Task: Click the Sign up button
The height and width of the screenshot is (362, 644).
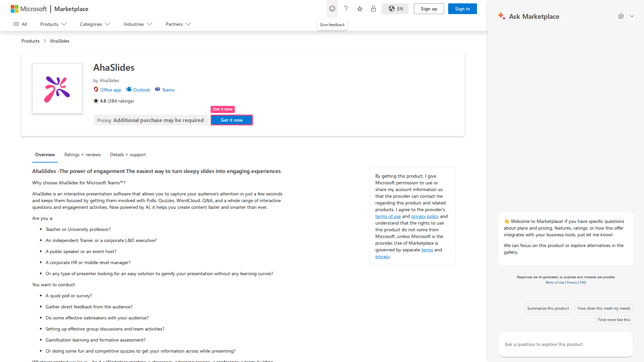Action: (x=429, y=9)
